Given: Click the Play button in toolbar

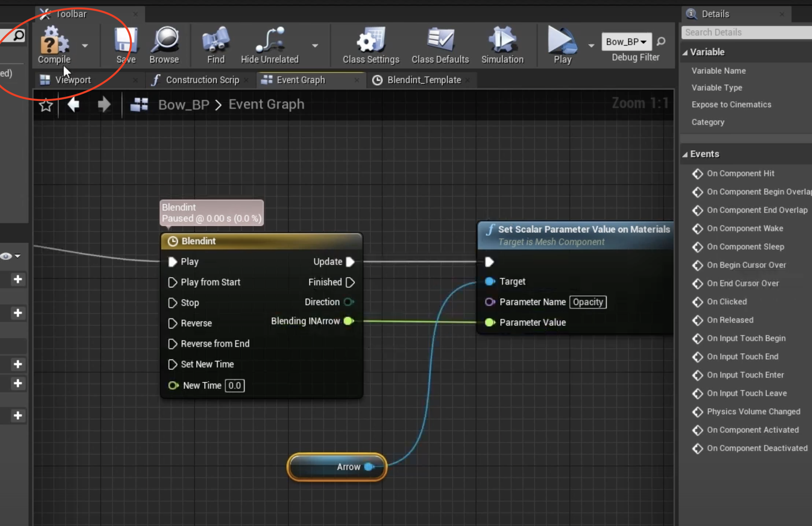Looking at the screenshot, I should point(562,45).
